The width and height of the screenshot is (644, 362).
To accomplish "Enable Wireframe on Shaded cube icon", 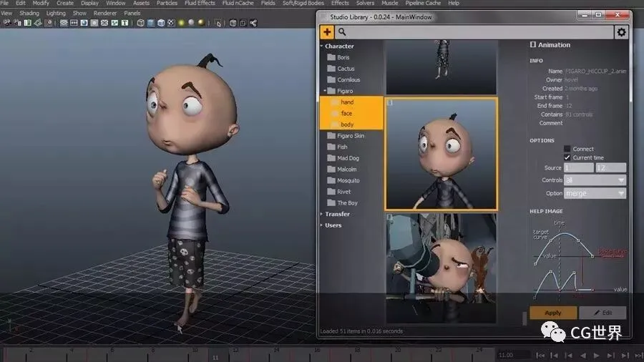I will pyautogui.click(x=161, y=23).
